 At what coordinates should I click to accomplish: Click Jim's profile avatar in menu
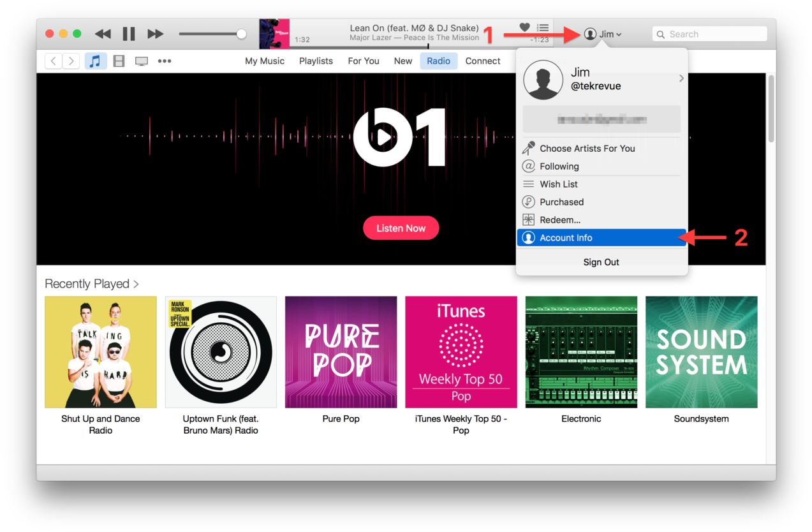(x=543, y=80)
